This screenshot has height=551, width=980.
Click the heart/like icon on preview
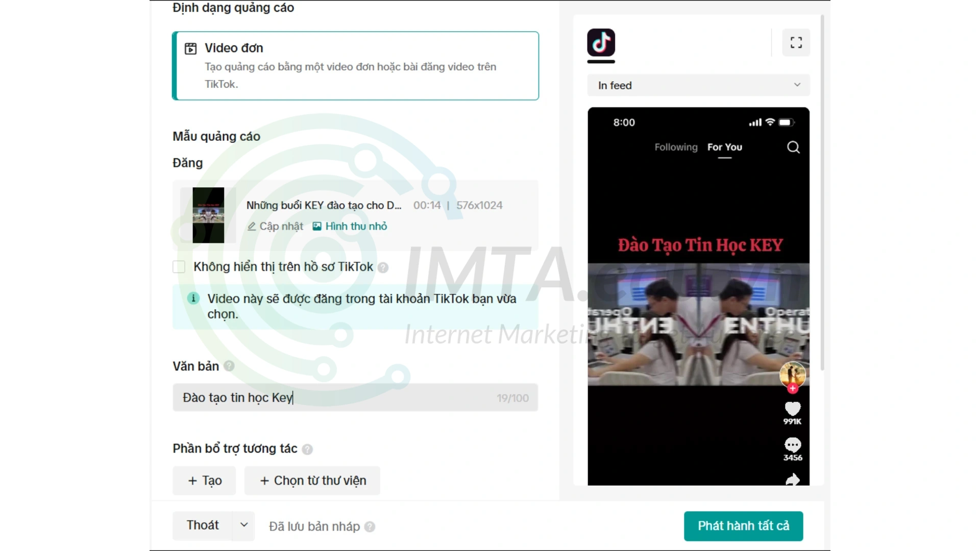[792, 408]
